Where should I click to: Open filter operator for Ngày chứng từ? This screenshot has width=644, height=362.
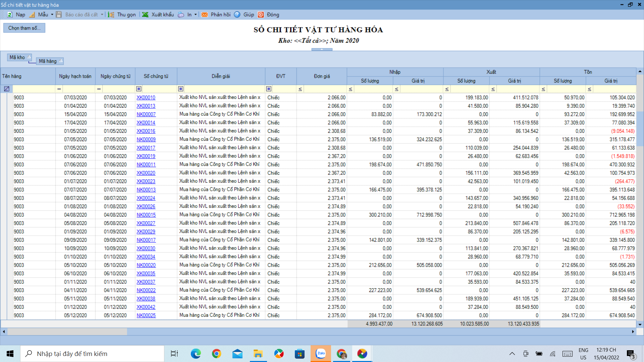(x=99, y=89)
